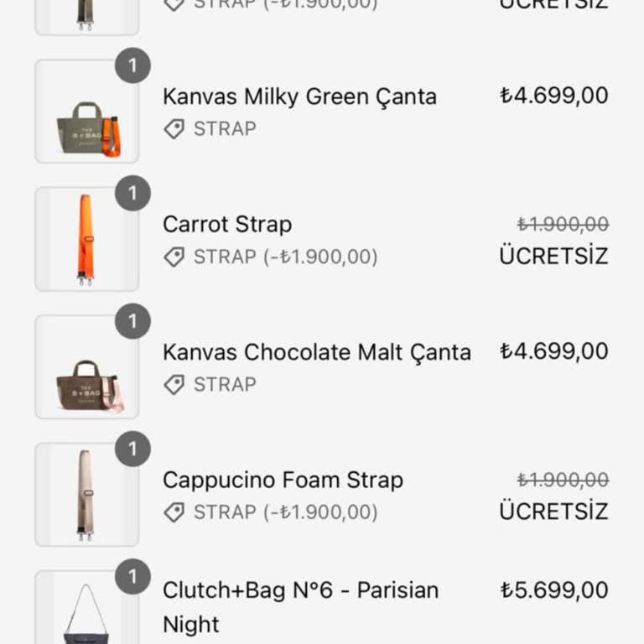Tap the quantity badge on the Milky Green bag
Viewport: 644px width, 644px height.
click(132, 66)
